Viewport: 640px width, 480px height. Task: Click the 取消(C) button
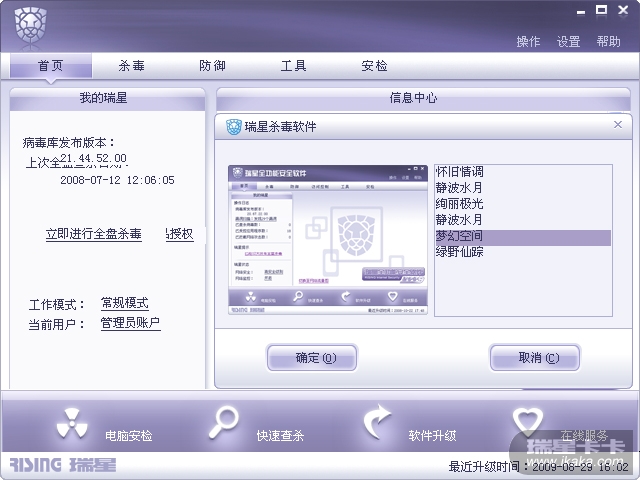(535, 358)
